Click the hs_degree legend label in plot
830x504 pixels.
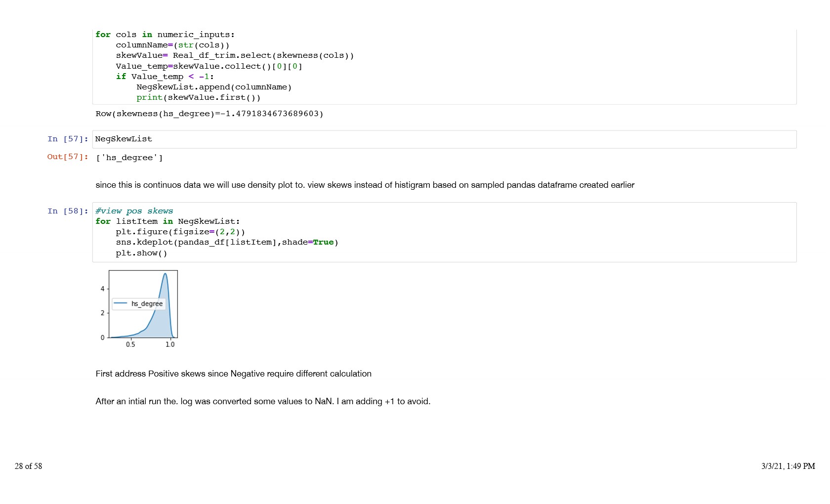coord(147,304)
